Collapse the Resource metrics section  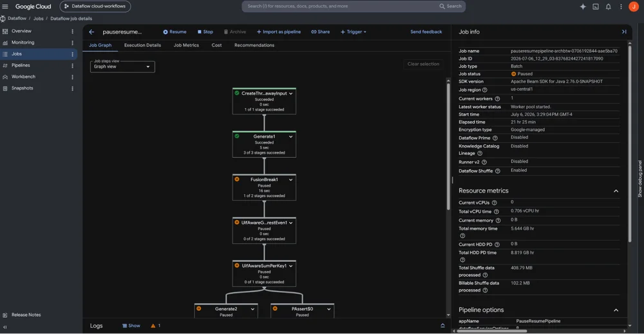pos(616,191)
